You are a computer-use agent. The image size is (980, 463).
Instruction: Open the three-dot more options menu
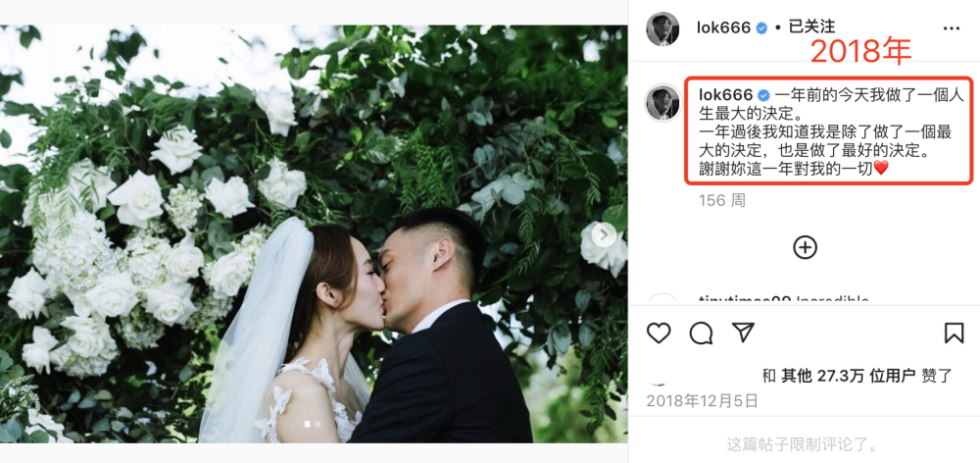tap(952, 28)
